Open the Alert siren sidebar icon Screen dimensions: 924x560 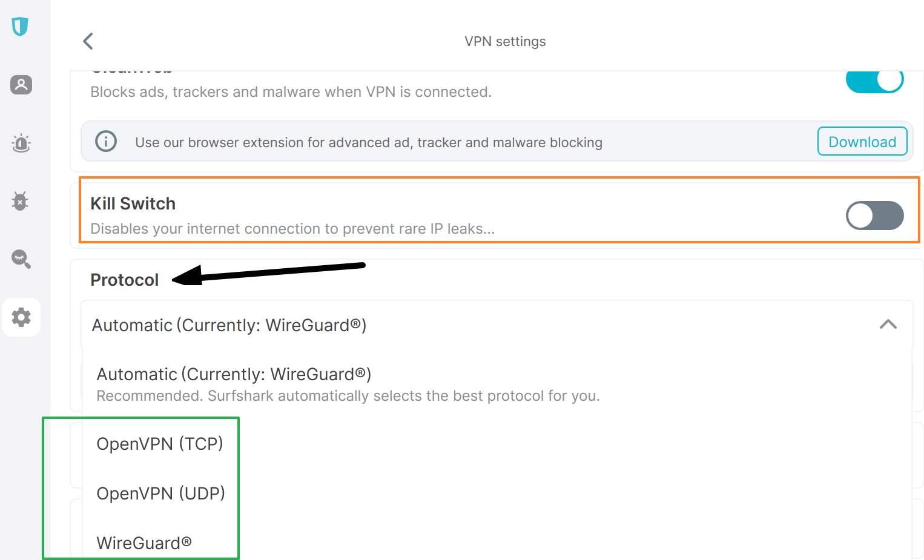click(x=21, y=143)
